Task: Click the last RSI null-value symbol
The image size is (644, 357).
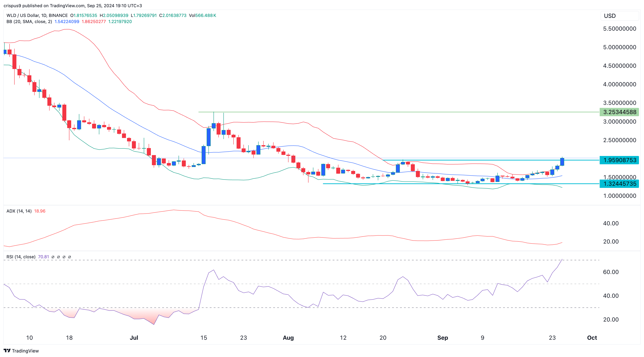Action: pyautogui.click(x=70, y=257)
